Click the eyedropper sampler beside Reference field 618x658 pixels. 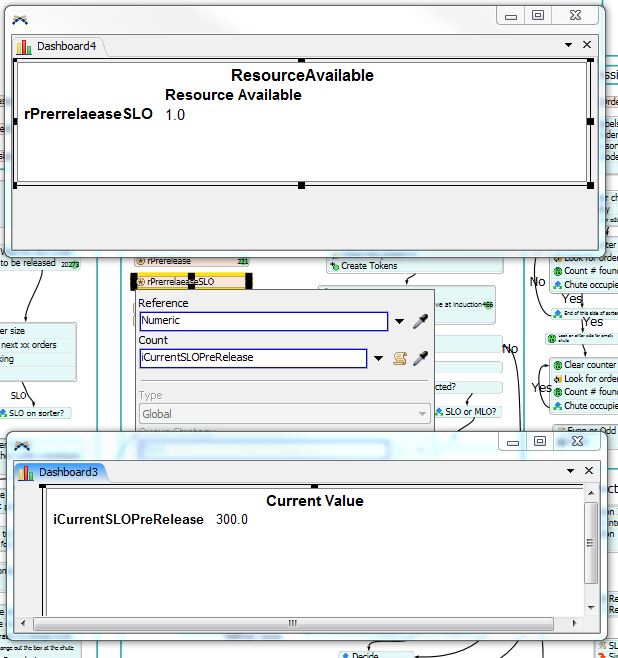point(421,322)
